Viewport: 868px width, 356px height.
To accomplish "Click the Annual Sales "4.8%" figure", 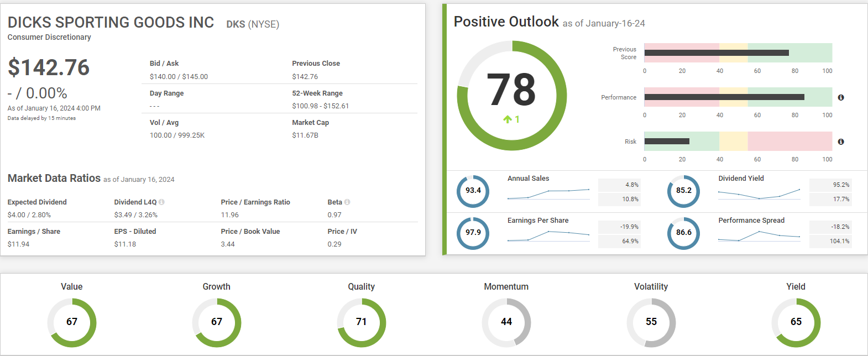I will (x=632, y=185).
